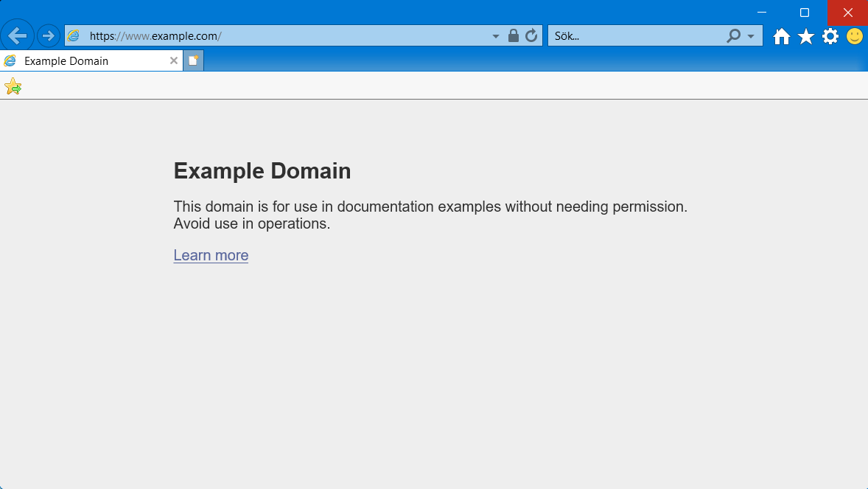
Task: Expand the address bar autocomplete dropdown
Action: point(496,36)
